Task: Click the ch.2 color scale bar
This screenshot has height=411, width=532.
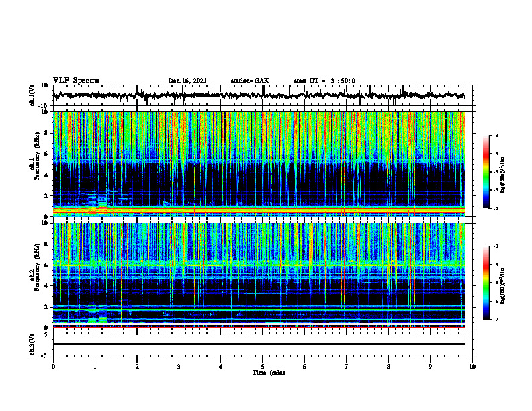Action: coord(486,283)
